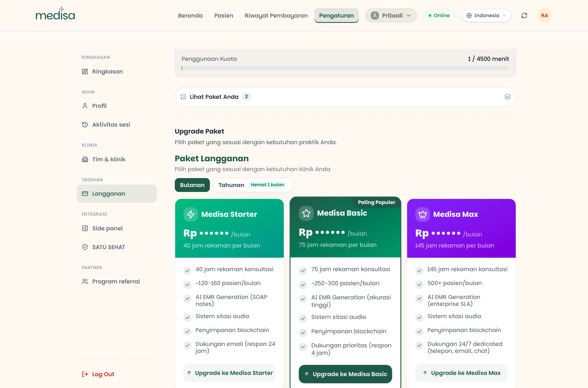
Task: Click the check icon beside 75 jam rekaman konsultasi
Action: [303, 270]
